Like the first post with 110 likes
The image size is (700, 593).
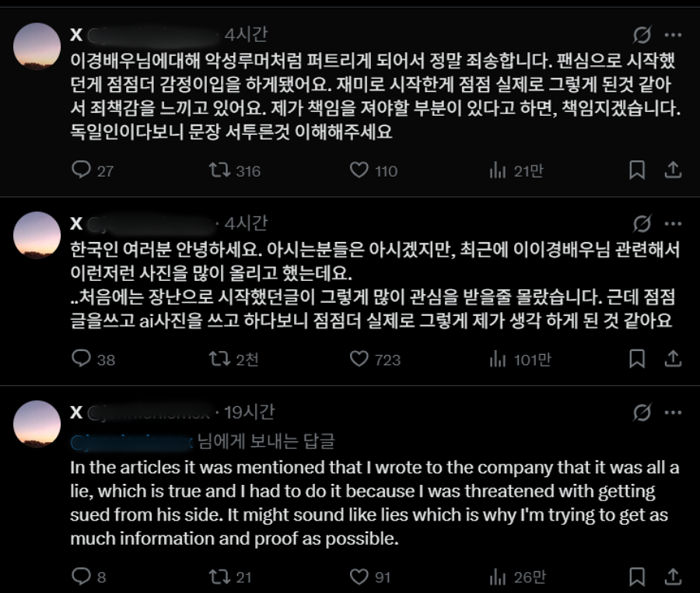tap(359, 170)
